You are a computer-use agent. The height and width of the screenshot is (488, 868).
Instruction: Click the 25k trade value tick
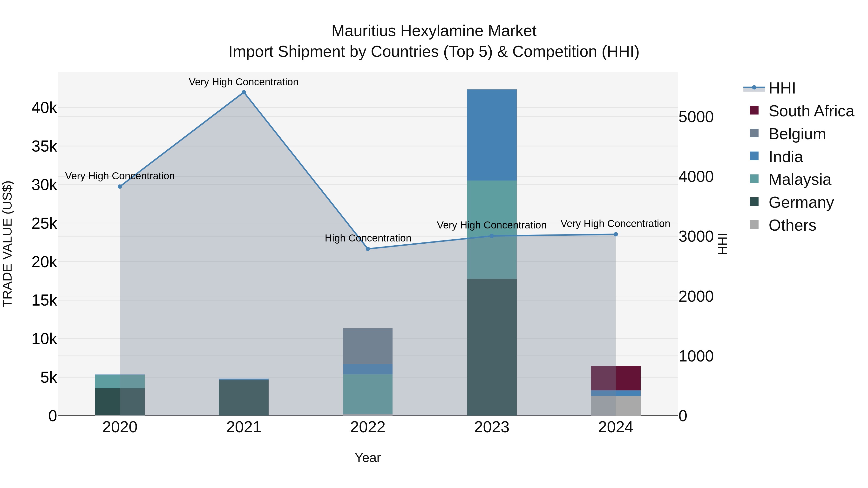point(44,223)
